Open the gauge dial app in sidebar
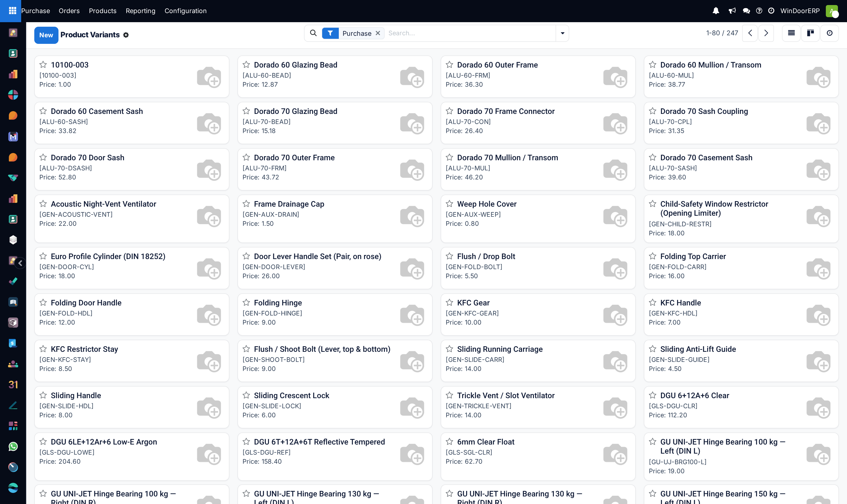The height and width of the screenshot is (504, 847). (x=13, y=467)
